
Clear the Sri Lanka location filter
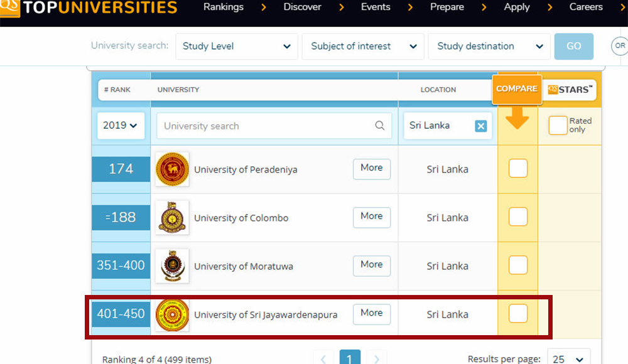(480, 126)
